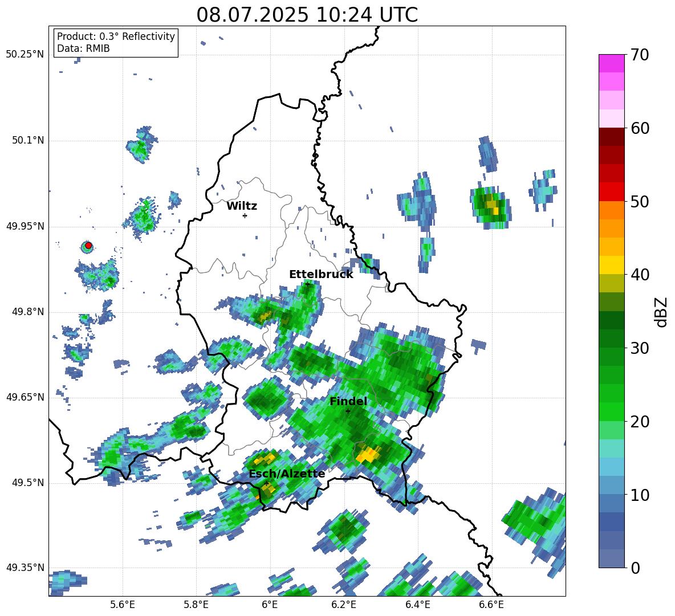Viewport: 675px width, 616px height.
Task: Click the 70 tick on the colorbar
Action: click(x=640, y=55)
